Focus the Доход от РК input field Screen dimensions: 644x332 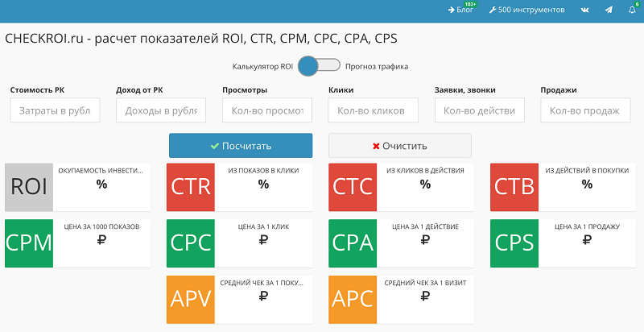click(161, 110)
